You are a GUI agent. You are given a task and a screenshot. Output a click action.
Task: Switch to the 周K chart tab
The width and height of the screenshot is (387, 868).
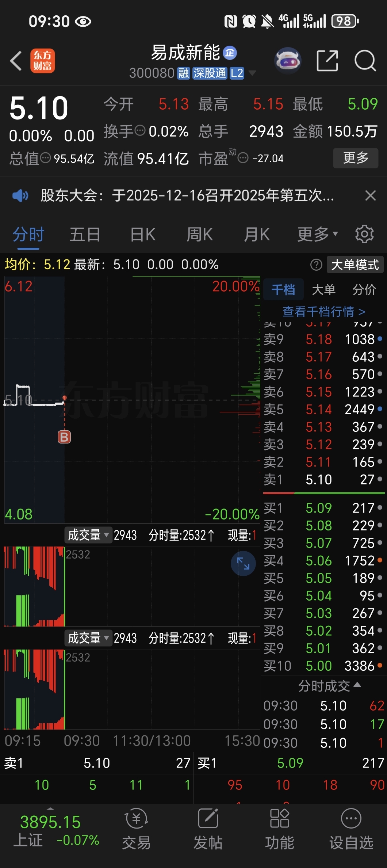click(200, 234)
